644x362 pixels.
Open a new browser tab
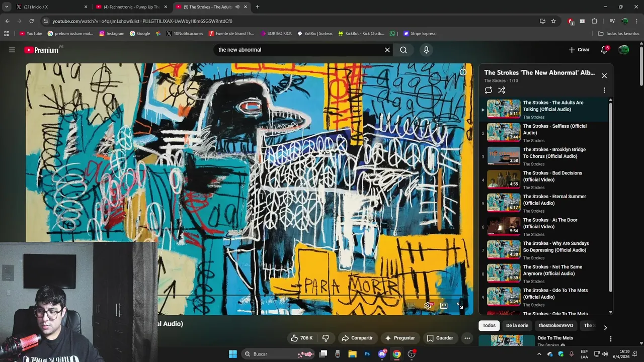pos(258,7)
